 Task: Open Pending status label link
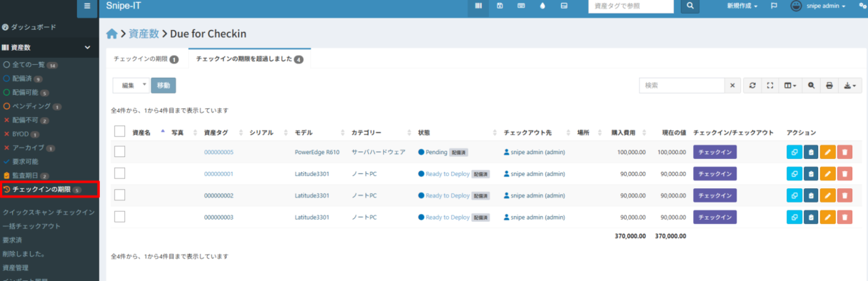(x=436, y=153)
